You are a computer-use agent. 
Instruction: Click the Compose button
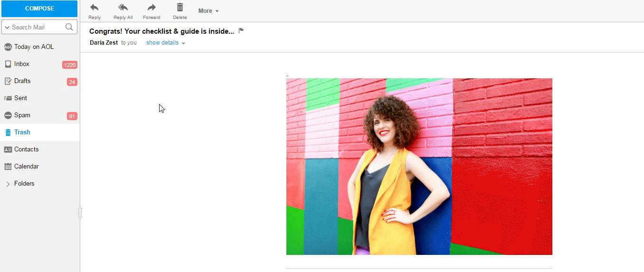click(x=39, y=9)
